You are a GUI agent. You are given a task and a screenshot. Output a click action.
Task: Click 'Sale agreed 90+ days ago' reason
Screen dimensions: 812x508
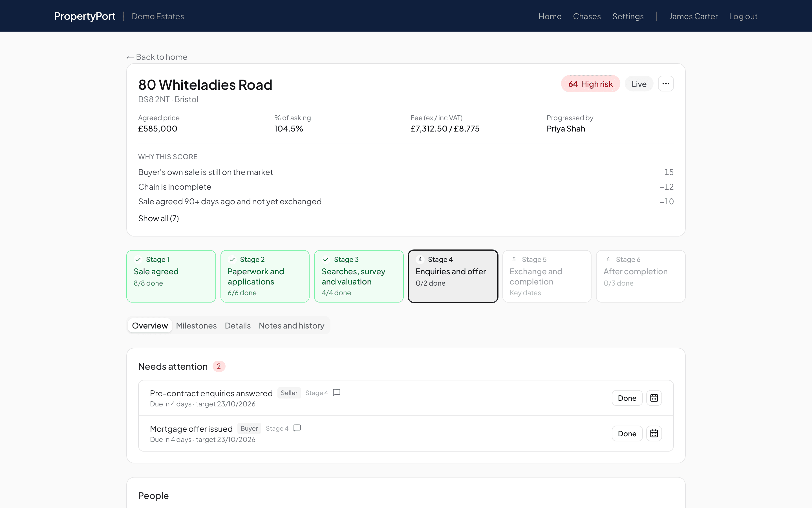click(230, 202)
